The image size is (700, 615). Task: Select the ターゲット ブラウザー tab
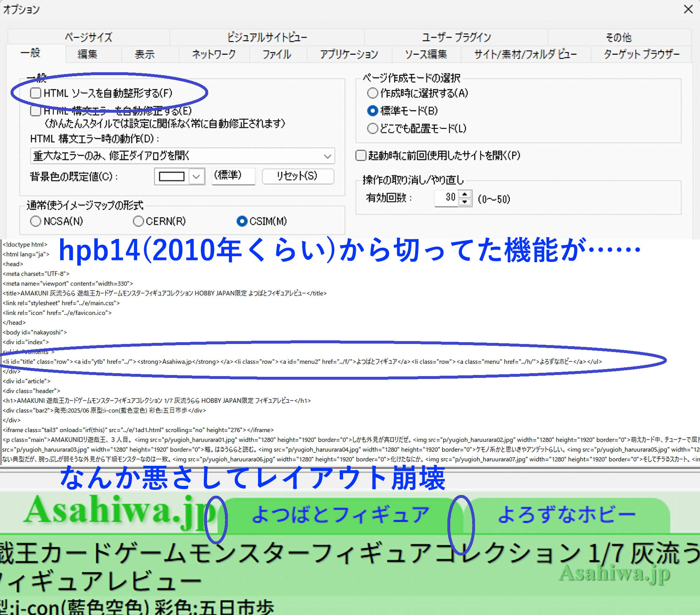point(642,54)
